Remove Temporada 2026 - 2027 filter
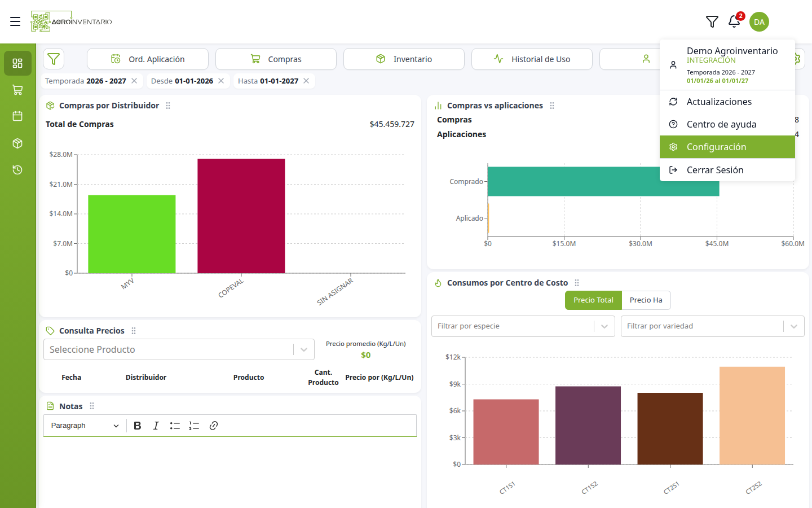The width and height of the screenshot is (812, 508). pyautogui.click(x=134, y=81)
